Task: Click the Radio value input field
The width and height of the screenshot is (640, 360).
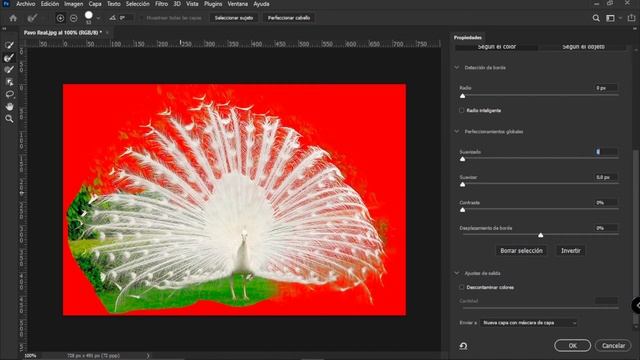Action: 606,88
